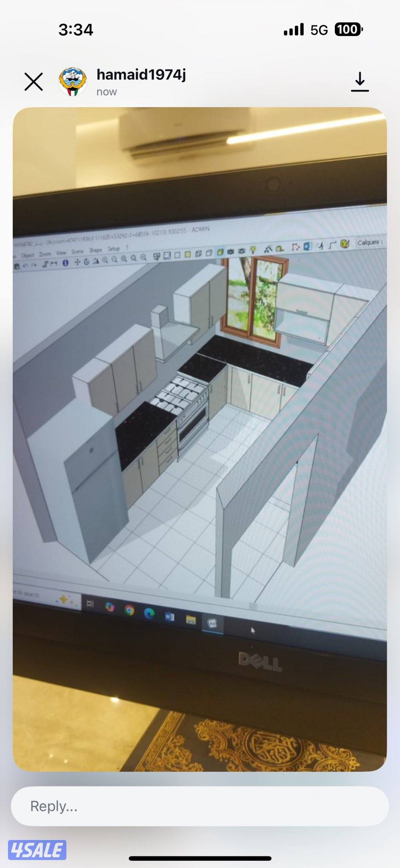Viewport: 400px width, 868px height.
Task: Tap the 4SALE logo button
Action: coord(37,850)
